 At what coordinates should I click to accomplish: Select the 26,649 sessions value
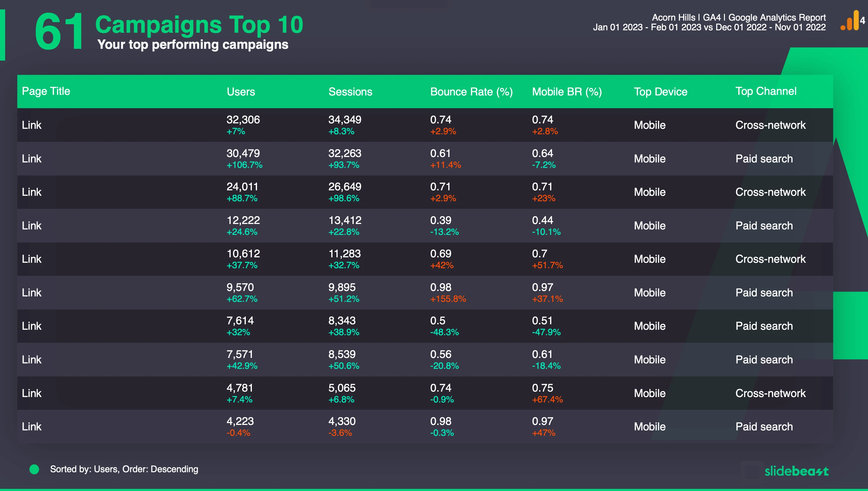[x=345, y=186]
